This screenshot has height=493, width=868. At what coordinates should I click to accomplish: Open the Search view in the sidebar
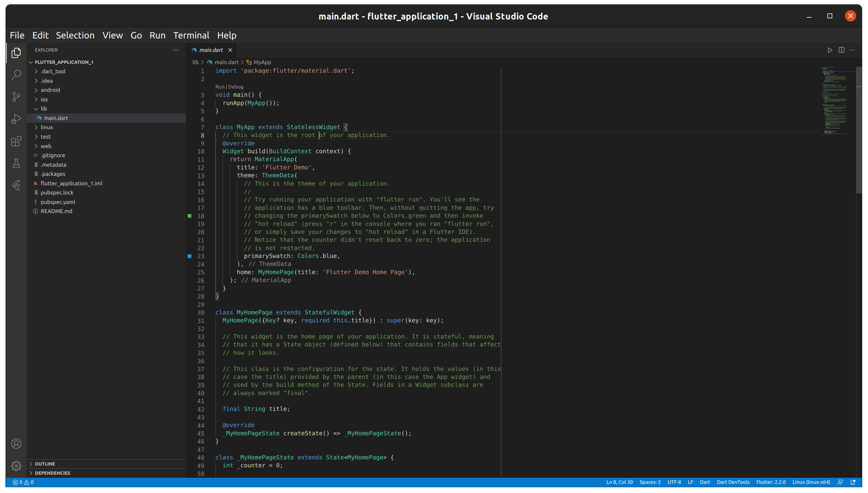[x=16, y=75]
